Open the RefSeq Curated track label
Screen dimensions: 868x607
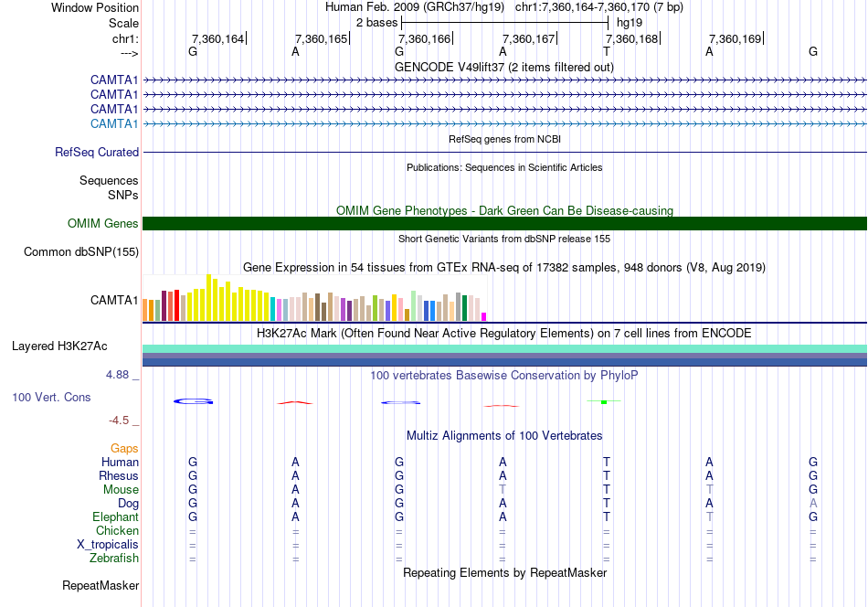[97, 153]
